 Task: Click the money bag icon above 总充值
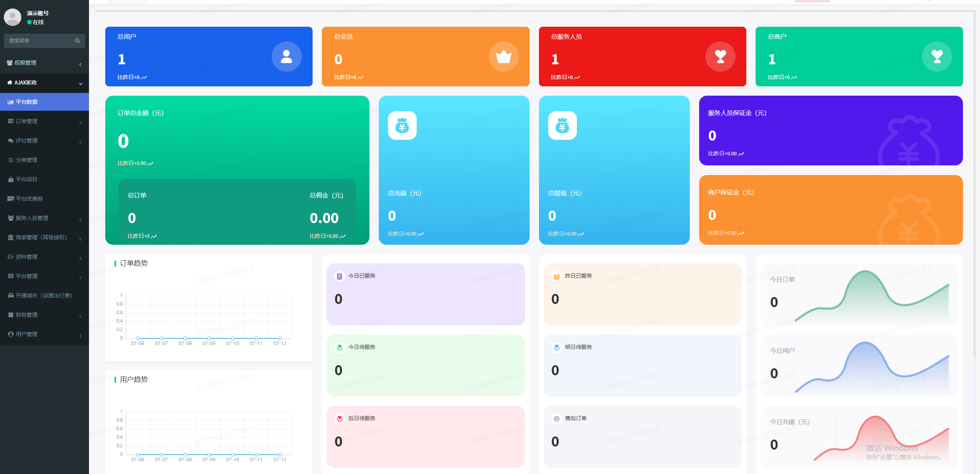(x=402, y=125)
